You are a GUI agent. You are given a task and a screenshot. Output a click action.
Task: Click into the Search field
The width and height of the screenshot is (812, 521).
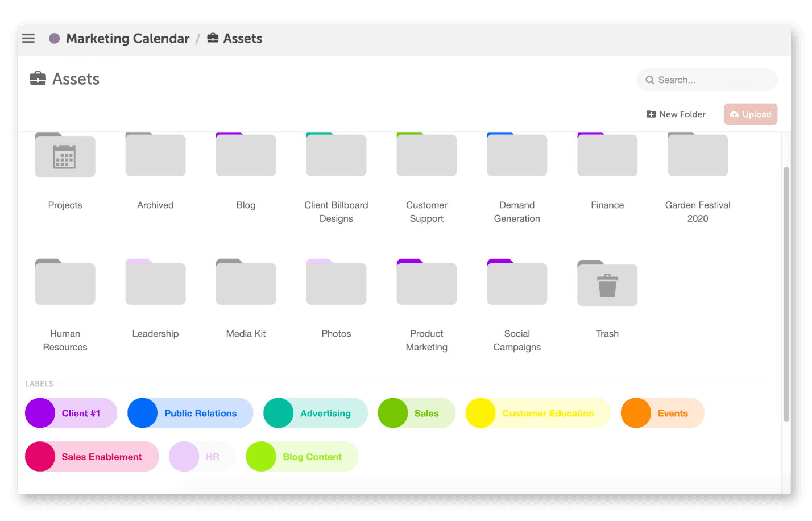click(707, 80)
